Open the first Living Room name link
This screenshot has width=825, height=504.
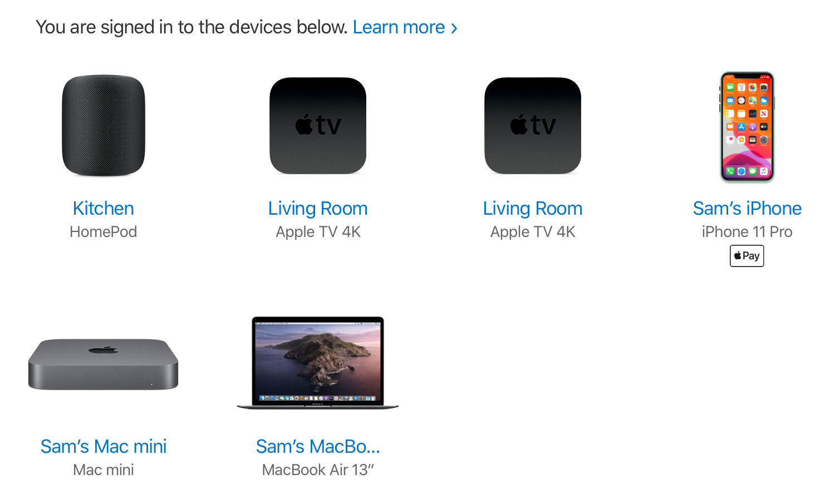pyautogui.click(x=318, y=209)
